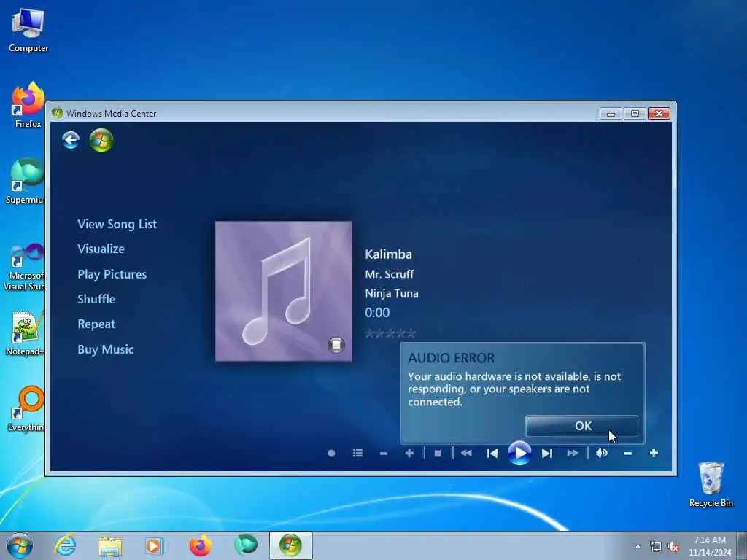The image size is (747, 560).
Task: Select the Microsoft Visual Studio desktop shortcut
Action: (25, 267)
